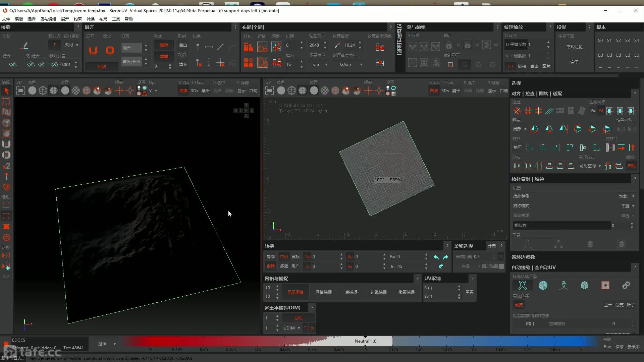Click the redo transform arrow icon
The image size is (644, 362).
click(445, 257)
